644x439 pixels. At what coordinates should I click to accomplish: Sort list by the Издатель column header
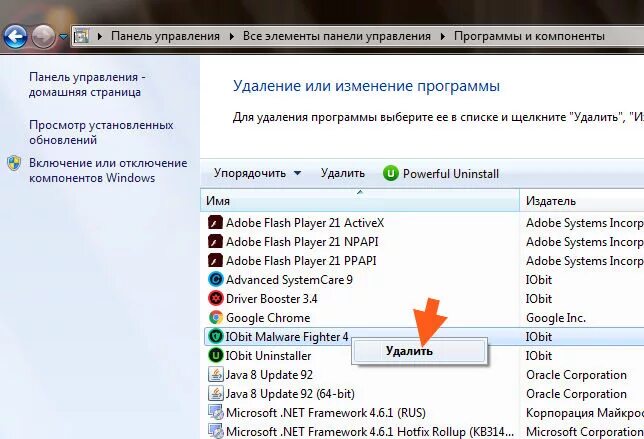tap(582, 201)
